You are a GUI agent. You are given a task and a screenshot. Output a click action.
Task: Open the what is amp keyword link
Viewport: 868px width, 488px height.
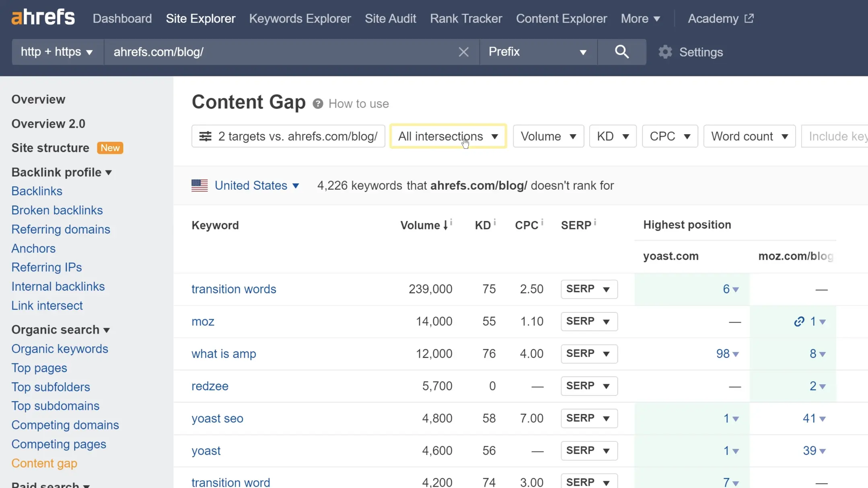pos(224,354)
